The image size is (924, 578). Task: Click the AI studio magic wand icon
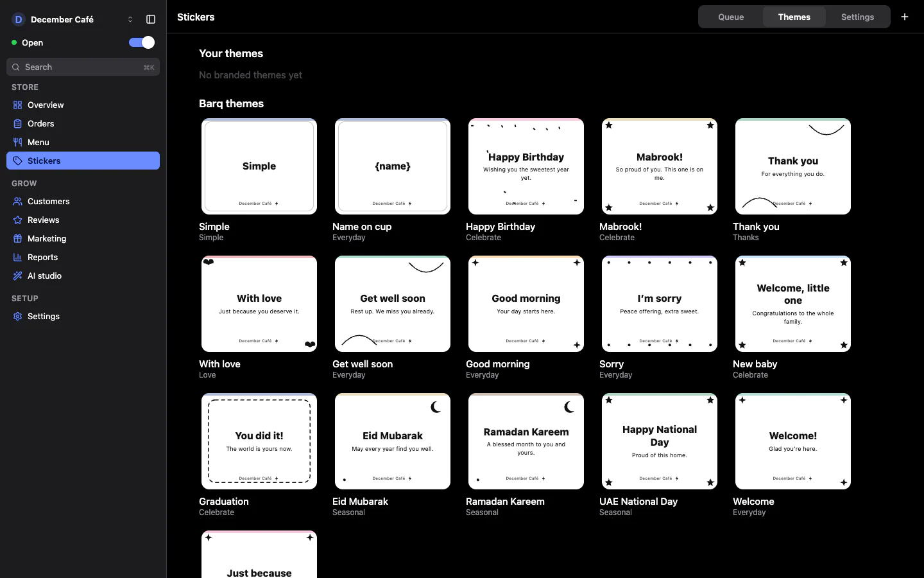17,276
